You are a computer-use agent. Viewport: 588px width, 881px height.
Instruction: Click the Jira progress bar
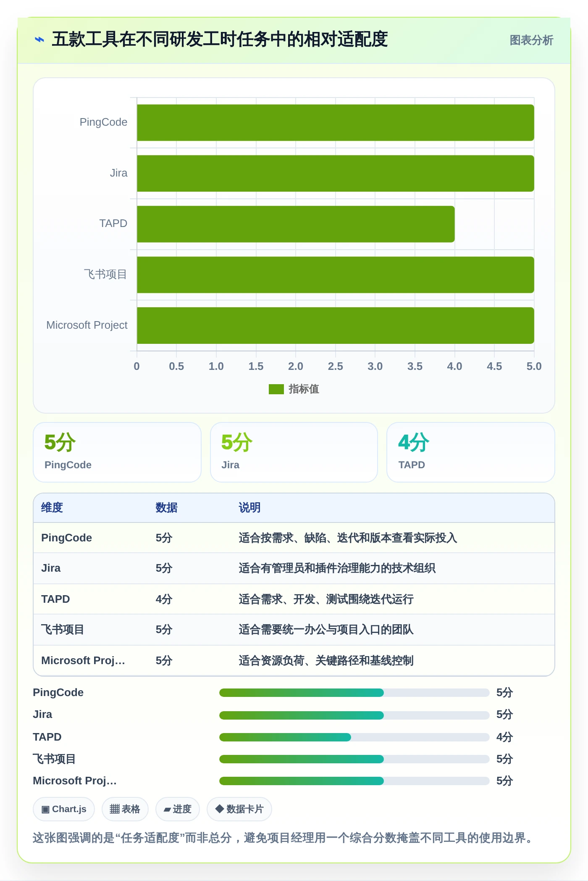[x=354, y=715]
